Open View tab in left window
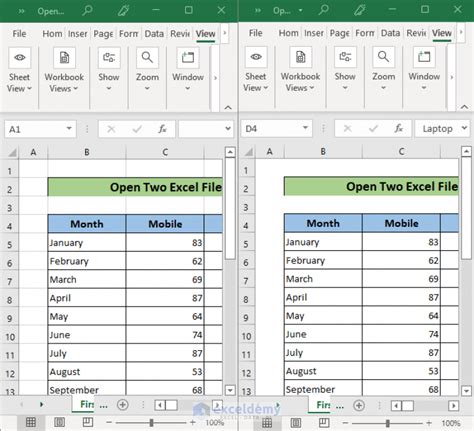 click(205, 34)
